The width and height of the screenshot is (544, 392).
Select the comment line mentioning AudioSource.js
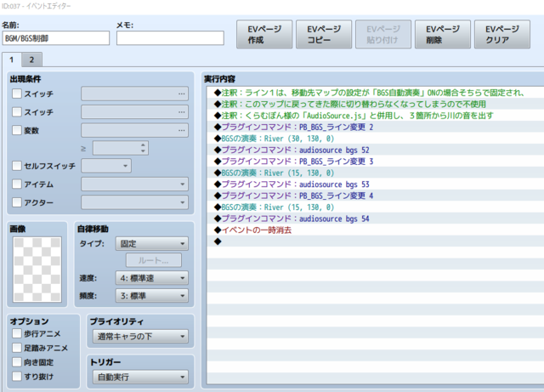click(376, 116)
